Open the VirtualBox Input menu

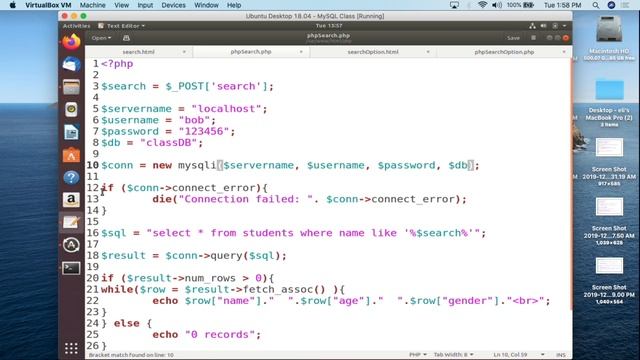coord(145,5)
